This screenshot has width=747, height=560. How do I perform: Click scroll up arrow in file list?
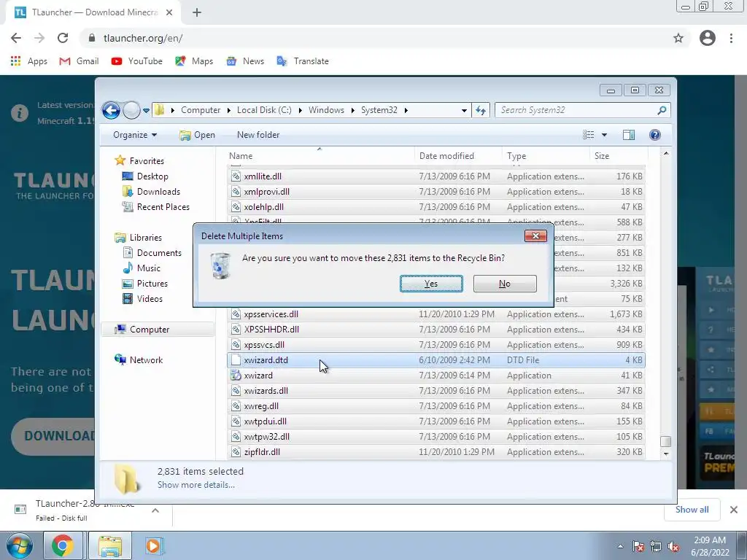pos(666,153)
